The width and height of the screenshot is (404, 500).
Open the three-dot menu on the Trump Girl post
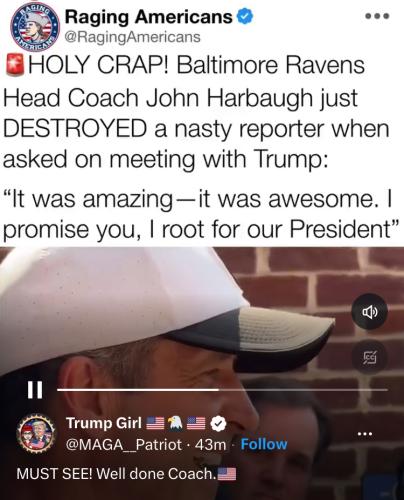365,434
